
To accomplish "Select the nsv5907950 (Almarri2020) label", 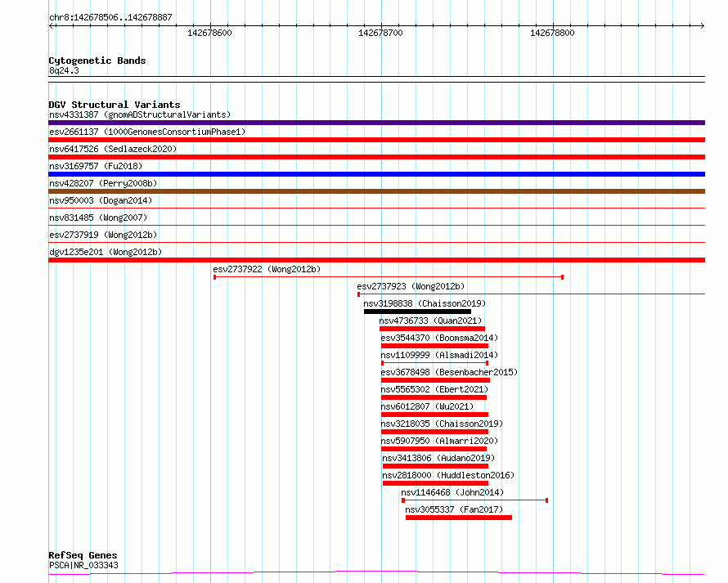I will 439,441.
